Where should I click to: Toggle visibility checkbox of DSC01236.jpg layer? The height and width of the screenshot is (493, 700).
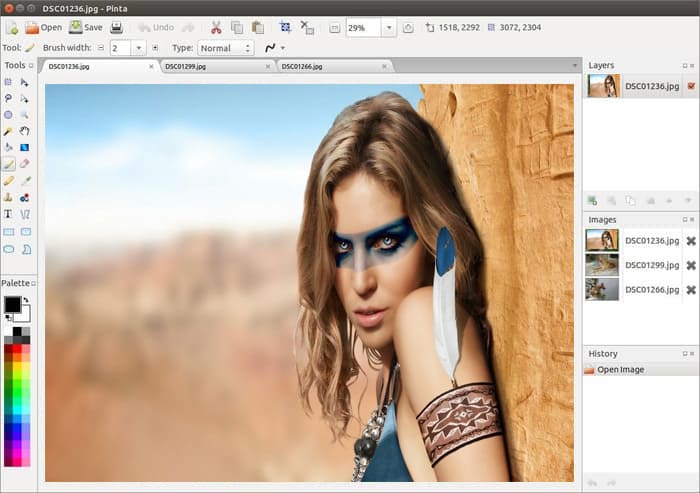691,86
